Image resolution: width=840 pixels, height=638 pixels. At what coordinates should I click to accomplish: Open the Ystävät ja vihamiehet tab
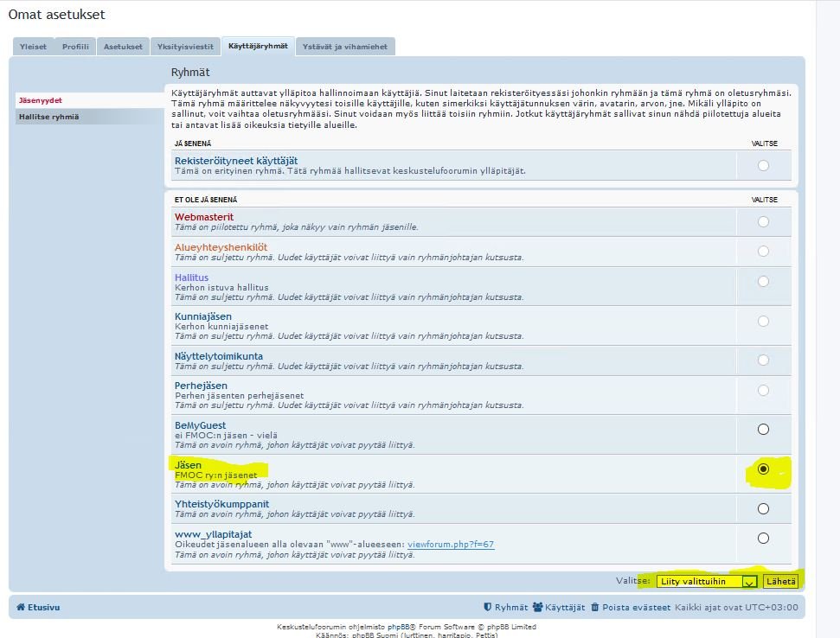[345, 47]
